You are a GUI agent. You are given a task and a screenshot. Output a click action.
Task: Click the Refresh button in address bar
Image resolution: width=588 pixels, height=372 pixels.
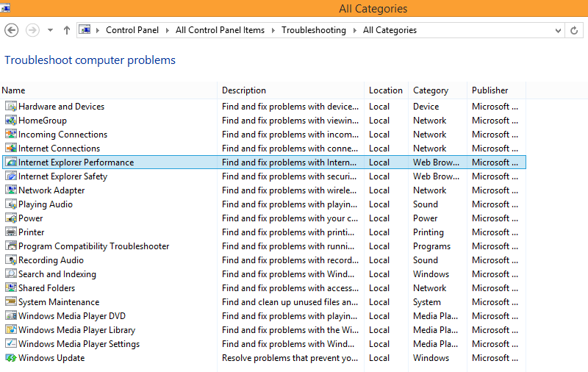point(574,30)
